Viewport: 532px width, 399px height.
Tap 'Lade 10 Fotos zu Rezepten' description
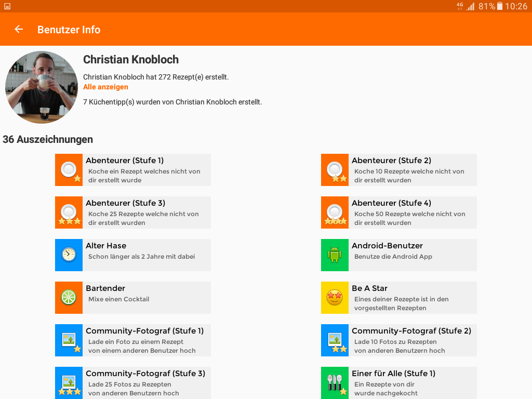tap(400, 346)
